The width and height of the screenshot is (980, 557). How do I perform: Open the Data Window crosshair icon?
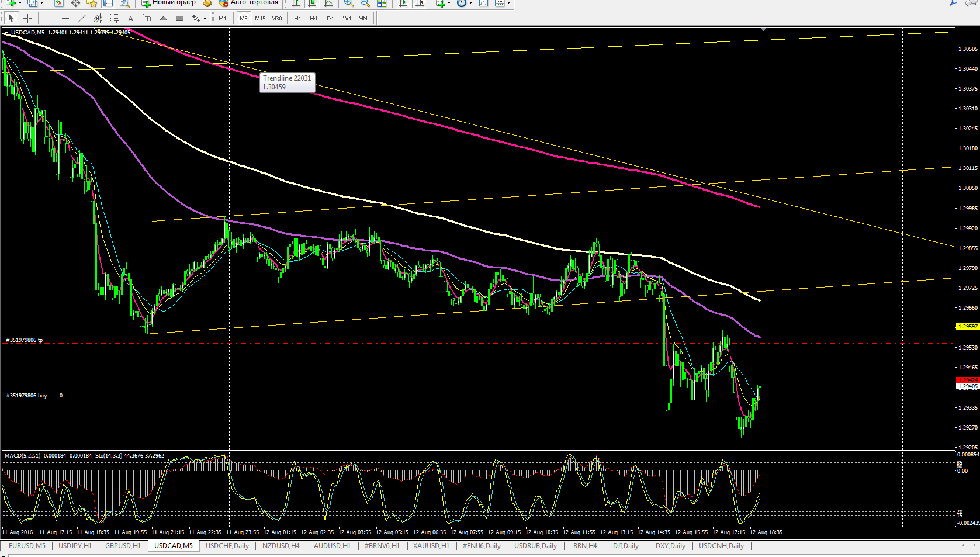pyautogui.click(x=75, y=3)
